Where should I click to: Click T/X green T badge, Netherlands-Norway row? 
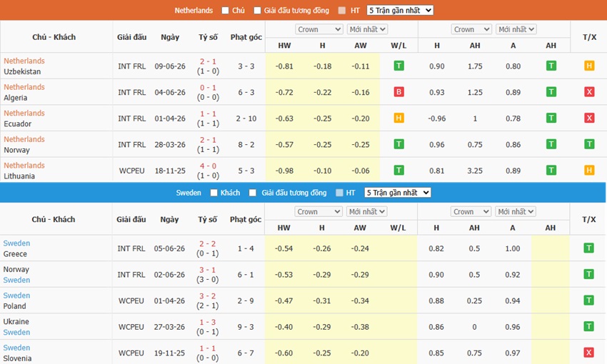[589, 144]
